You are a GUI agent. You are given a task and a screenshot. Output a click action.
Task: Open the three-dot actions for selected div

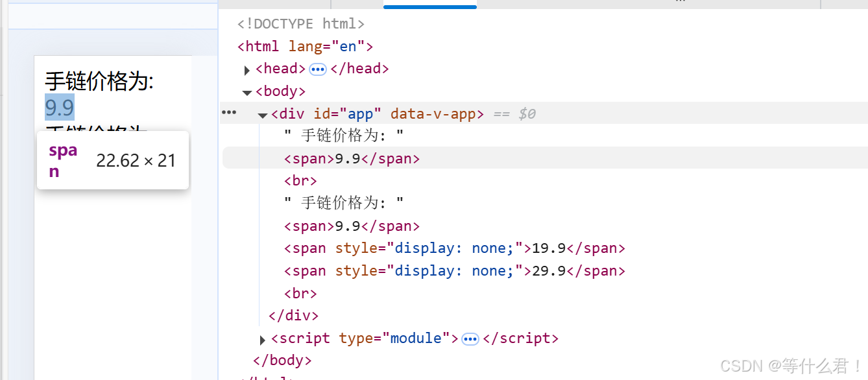coord(229,112)
